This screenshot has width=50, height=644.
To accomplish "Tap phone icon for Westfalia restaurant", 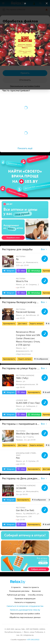I will tap(45, 433).
